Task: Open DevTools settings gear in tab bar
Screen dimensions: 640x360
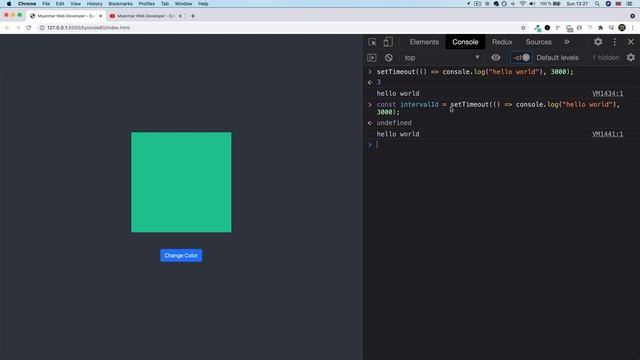Action: coord(598,42)
